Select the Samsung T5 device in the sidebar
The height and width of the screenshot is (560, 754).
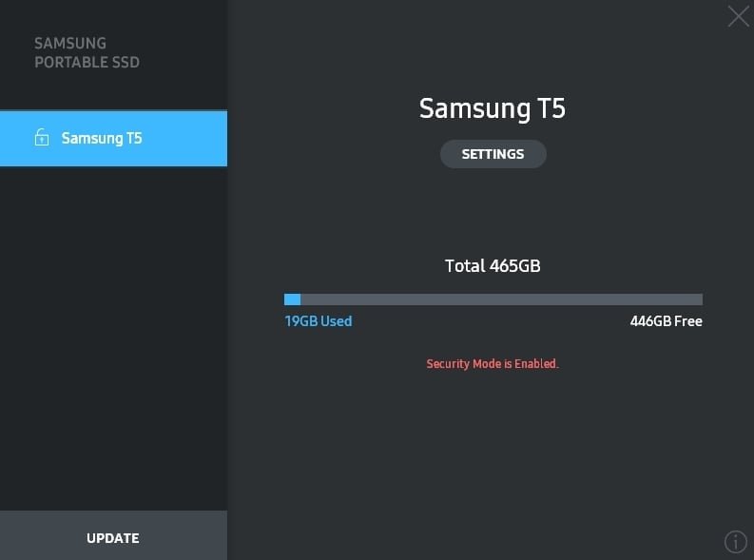coord(113,139)
